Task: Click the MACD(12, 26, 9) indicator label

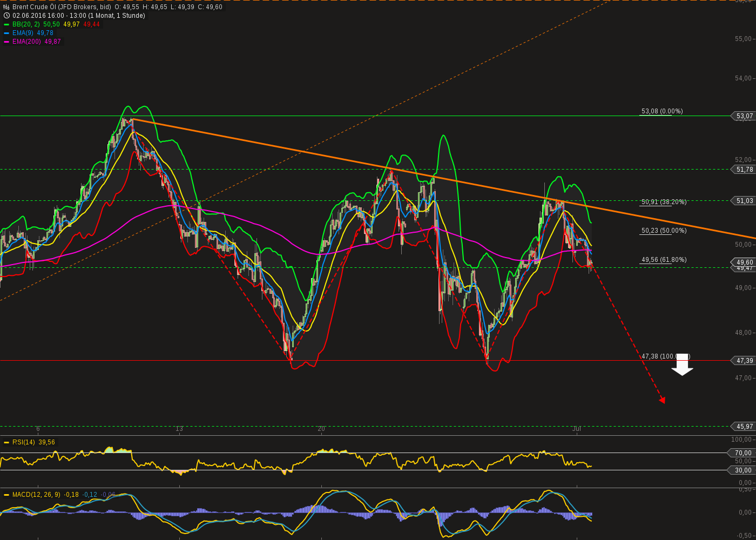Action: click(x=37, y=495)
